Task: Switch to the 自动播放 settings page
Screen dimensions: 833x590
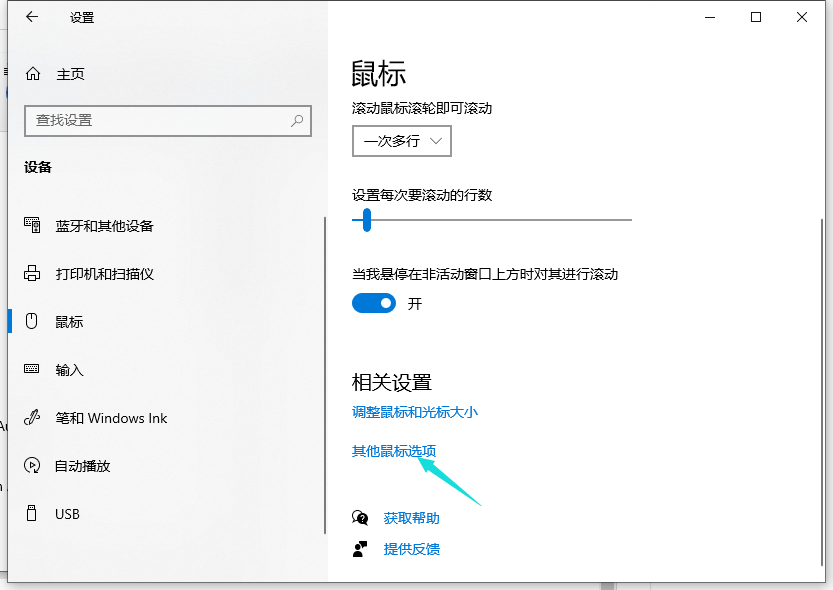Action: 82,466
